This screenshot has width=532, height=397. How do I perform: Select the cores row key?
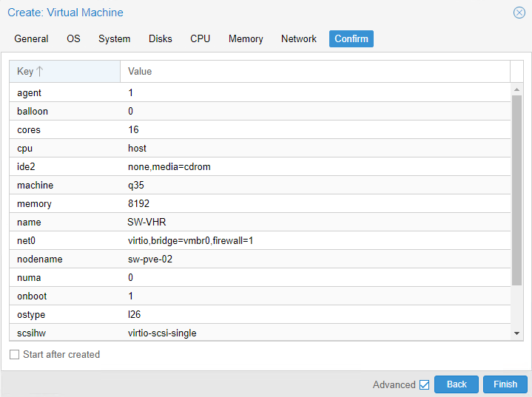29,130
